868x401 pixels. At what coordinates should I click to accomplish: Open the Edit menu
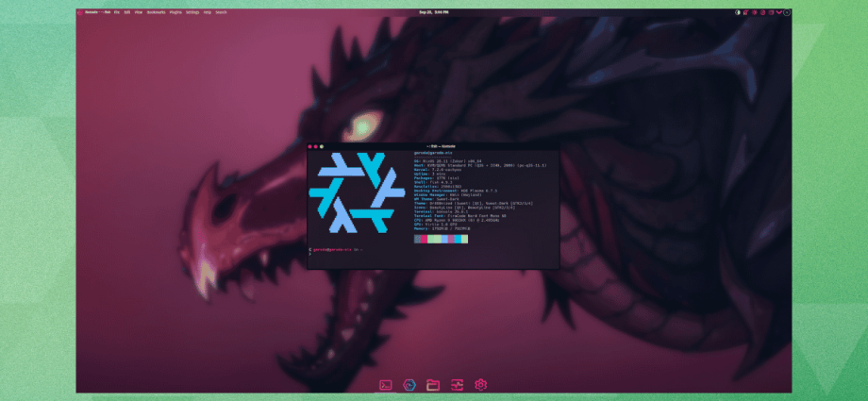point(127,12)
